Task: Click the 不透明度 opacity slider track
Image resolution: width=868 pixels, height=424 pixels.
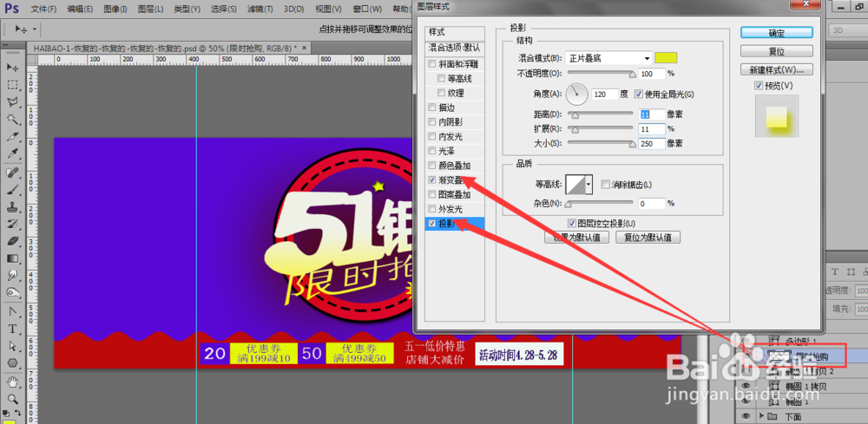Action: (601, 73)
